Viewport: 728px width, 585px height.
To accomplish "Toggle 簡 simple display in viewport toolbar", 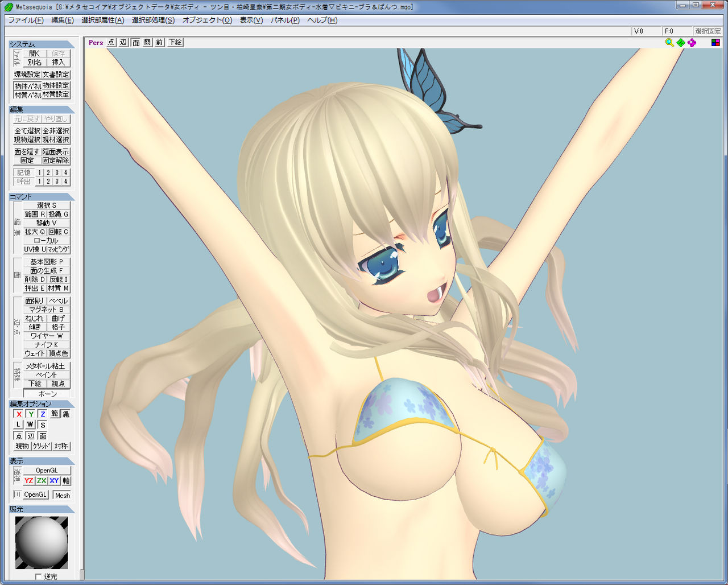I will click(147, 43).
